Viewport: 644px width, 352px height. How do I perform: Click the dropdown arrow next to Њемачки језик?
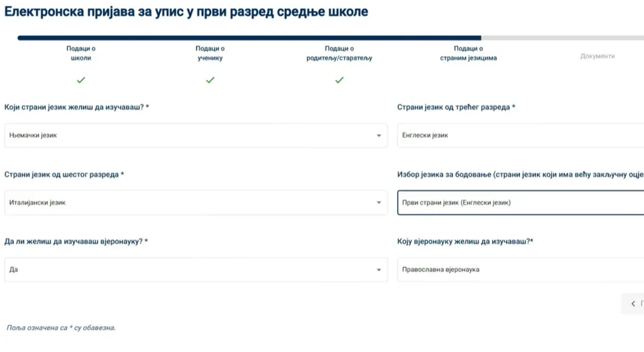point(378,135)
